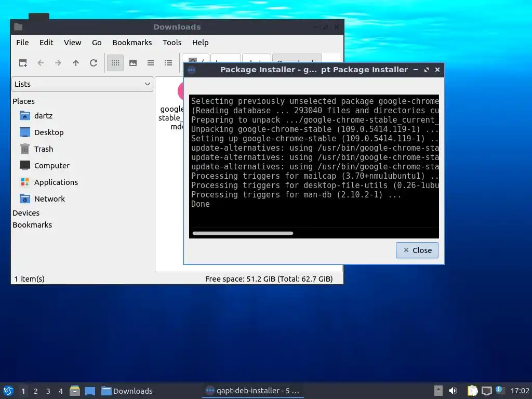Click the show desktop panel icon
The image size is (532, 399).
click(90, 391)
